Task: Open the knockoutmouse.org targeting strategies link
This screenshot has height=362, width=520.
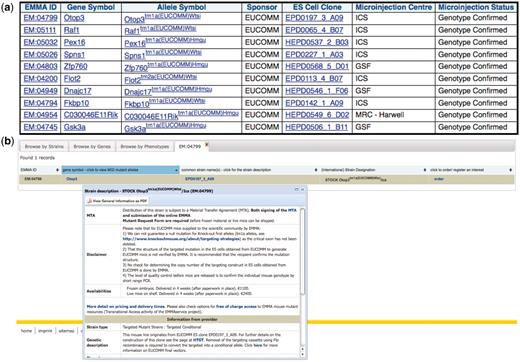Action: 181,239
